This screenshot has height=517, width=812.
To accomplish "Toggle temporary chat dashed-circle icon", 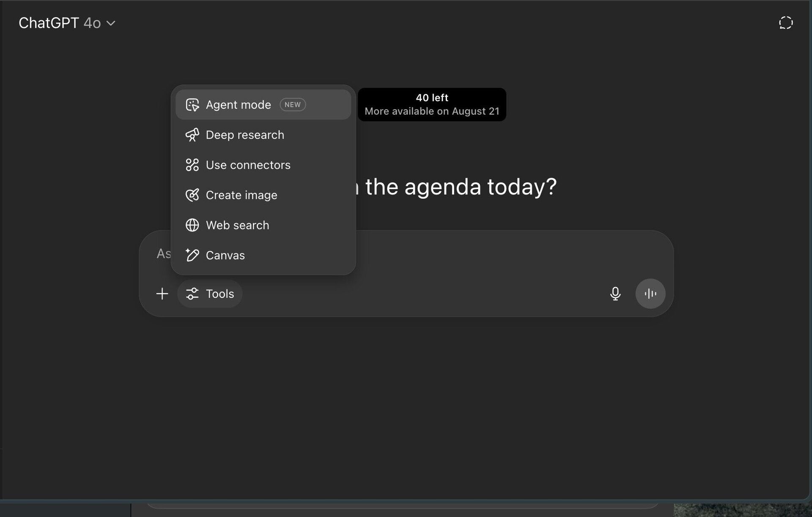I will (786, 23).
